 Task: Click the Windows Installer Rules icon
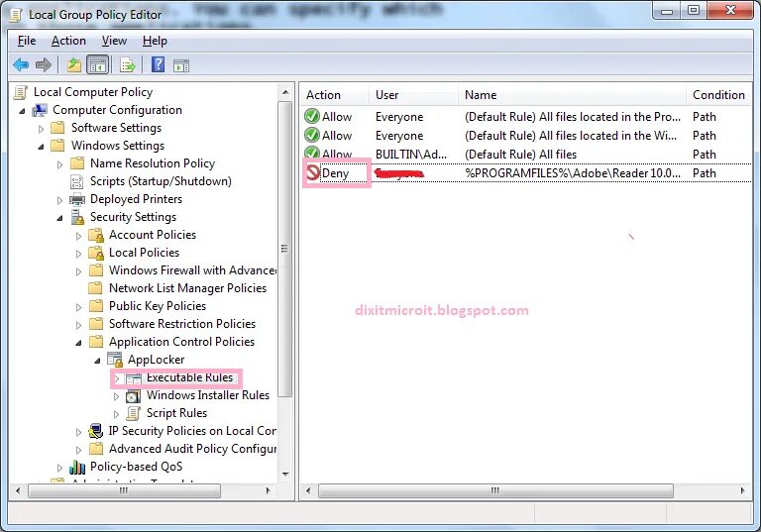[x=134, y=395]
